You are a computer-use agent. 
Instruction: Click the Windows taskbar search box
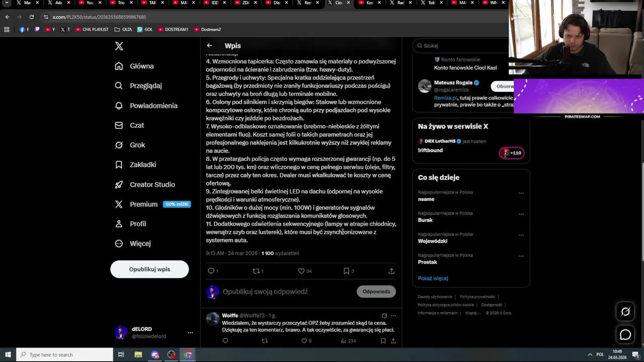pyautogui.click(x=64, y=354)
